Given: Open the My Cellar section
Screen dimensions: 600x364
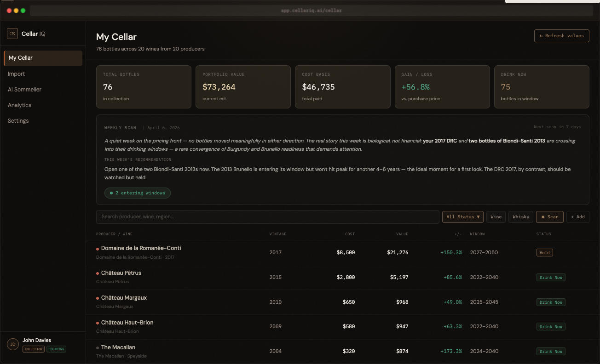Looking at the screenshot, I should click(x=43, y=58).
